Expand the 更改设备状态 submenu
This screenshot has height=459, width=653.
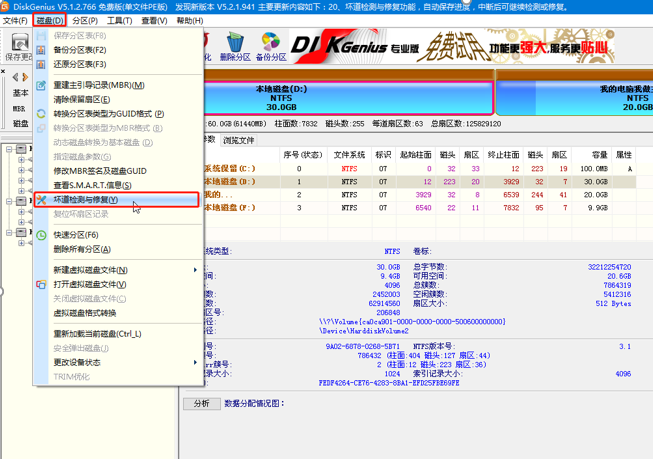point(195,362)
